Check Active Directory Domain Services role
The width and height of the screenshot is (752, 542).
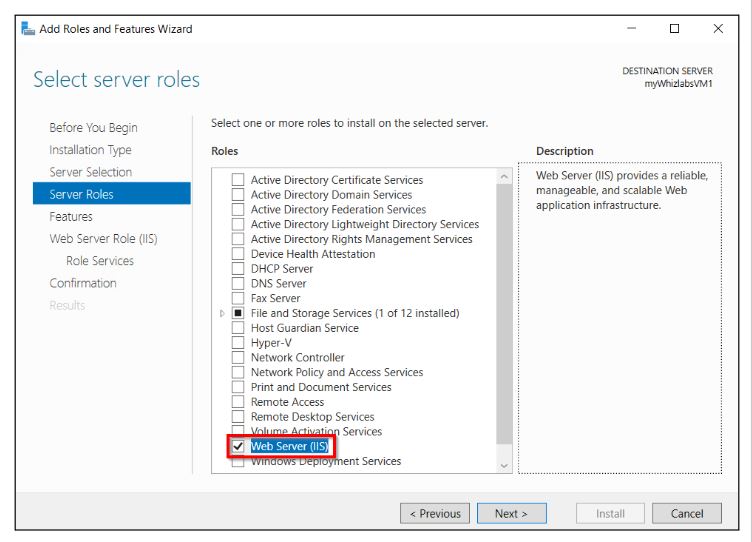238,194
